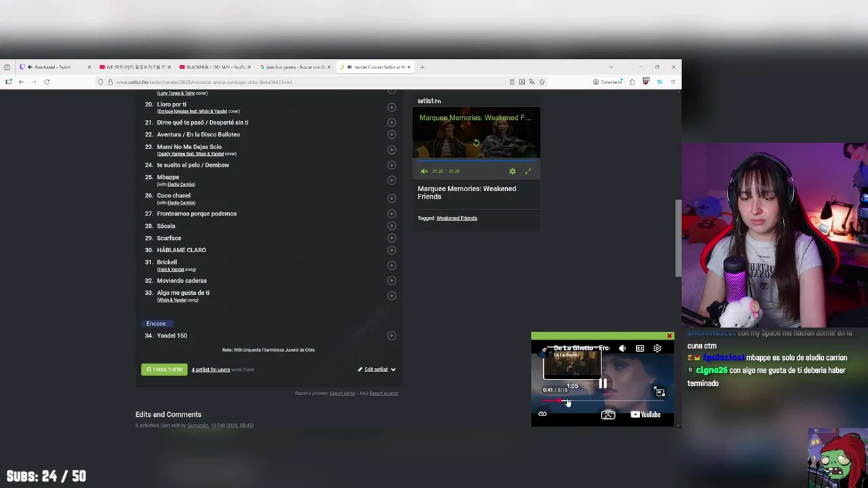Play song preview for HÁBLAME CLARO

[391, 250]
